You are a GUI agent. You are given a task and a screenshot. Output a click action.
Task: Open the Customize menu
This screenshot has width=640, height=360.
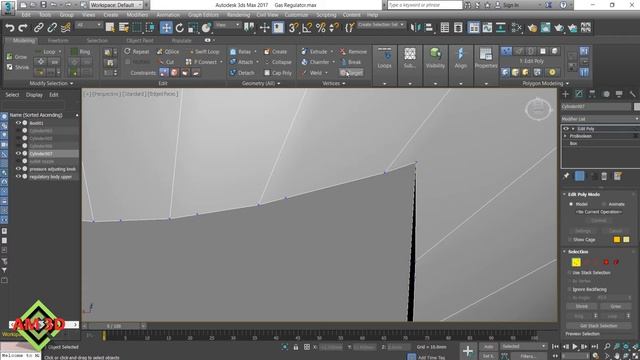pyautogui.click(x=296, y=15)
